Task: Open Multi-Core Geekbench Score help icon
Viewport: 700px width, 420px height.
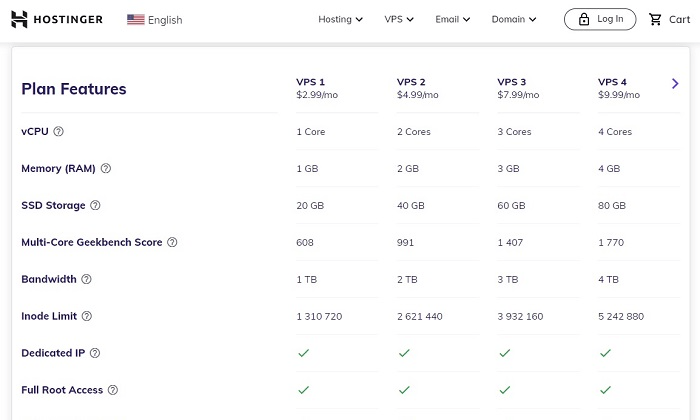Action: [x=172, y=242]
